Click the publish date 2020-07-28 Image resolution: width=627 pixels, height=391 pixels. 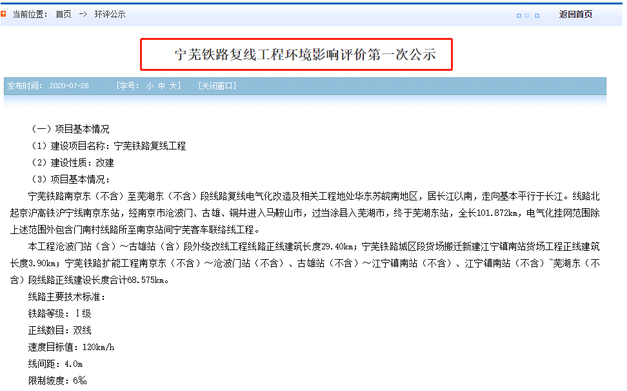69,86
